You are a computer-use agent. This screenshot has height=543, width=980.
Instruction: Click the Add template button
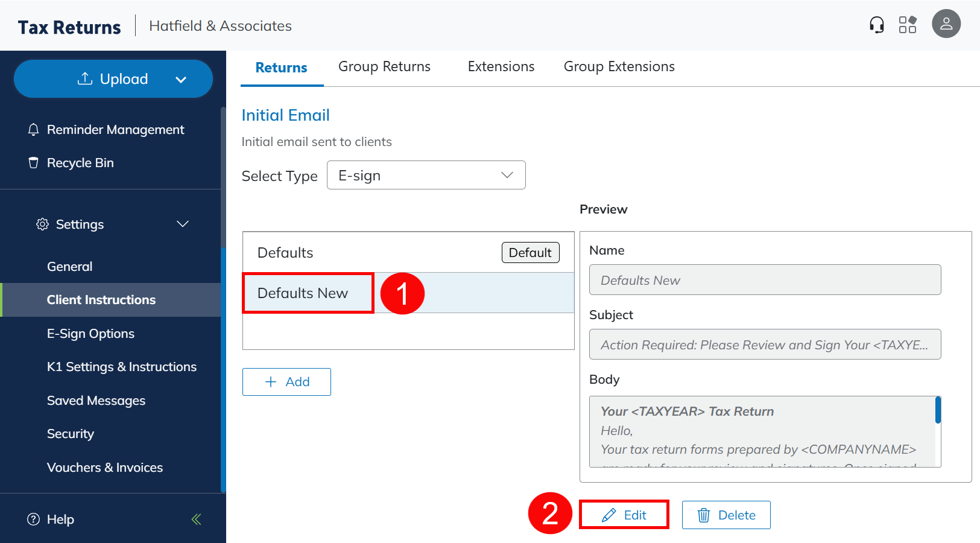[286, 382]
